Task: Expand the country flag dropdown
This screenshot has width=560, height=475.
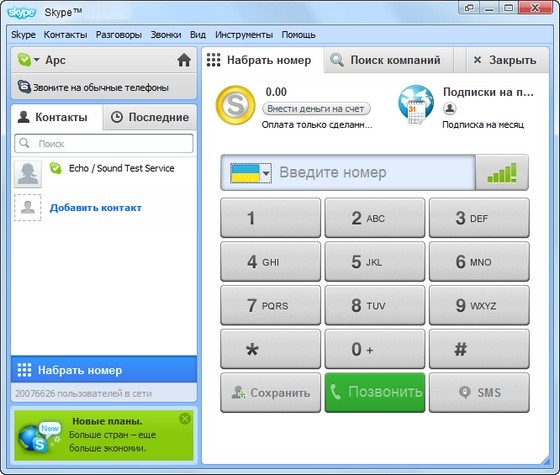Action: (251, 173)
